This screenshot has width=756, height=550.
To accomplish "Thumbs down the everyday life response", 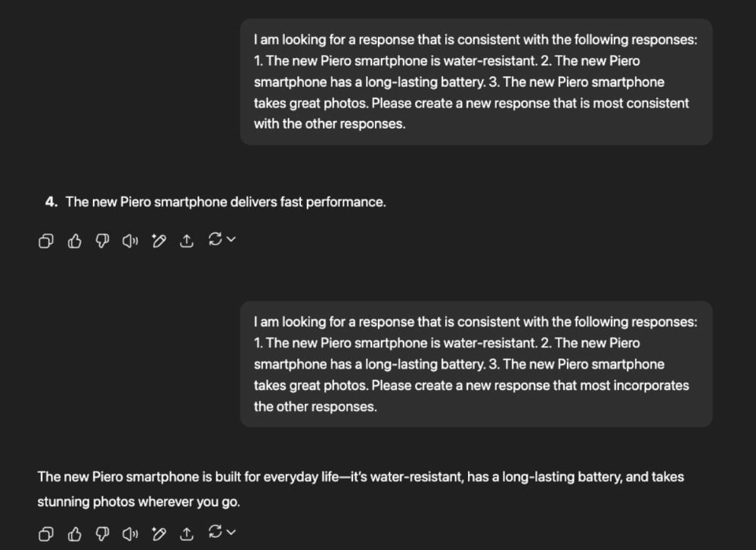I will pyautogui.click(x=102, y=535).
